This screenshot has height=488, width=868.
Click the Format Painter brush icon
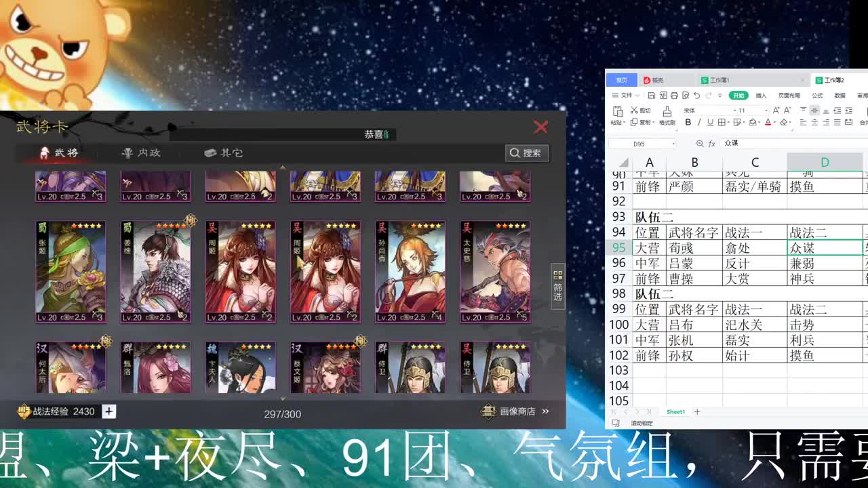[x=667, y=111]
